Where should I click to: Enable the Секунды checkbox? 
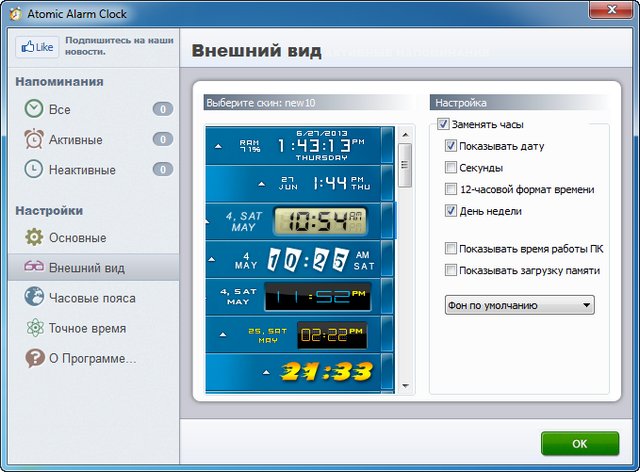click(x=451, y=168)
